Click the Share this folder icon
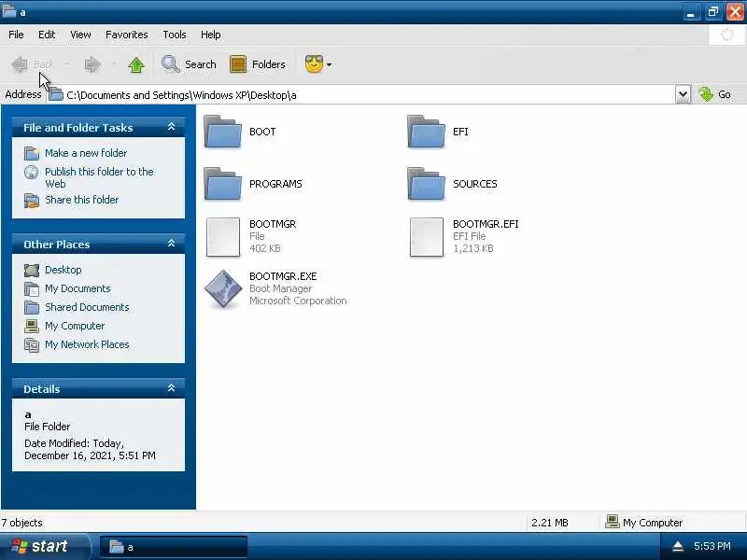Viewport: 747px width, 560px height. point(32,200)
